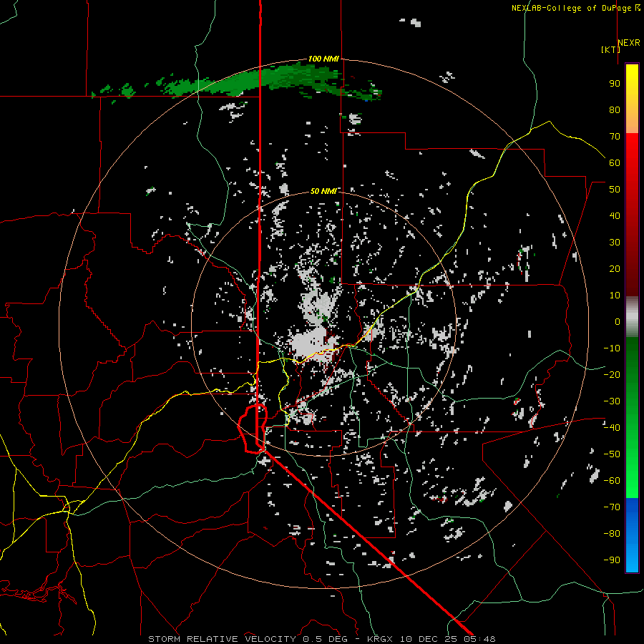Click the positive 80 scale label
Image resolution: width=644 pixels, height=644 pixels.
[615, 109]
